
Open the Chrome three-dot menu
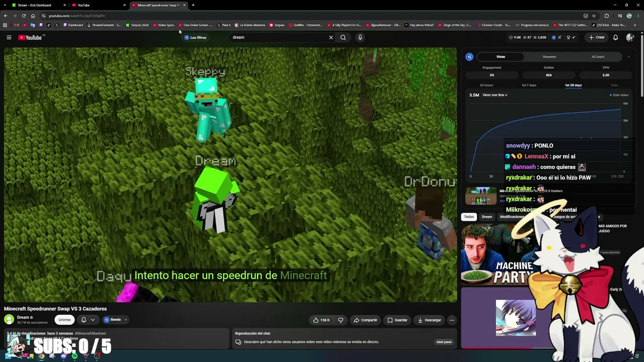tap(637, 16)
